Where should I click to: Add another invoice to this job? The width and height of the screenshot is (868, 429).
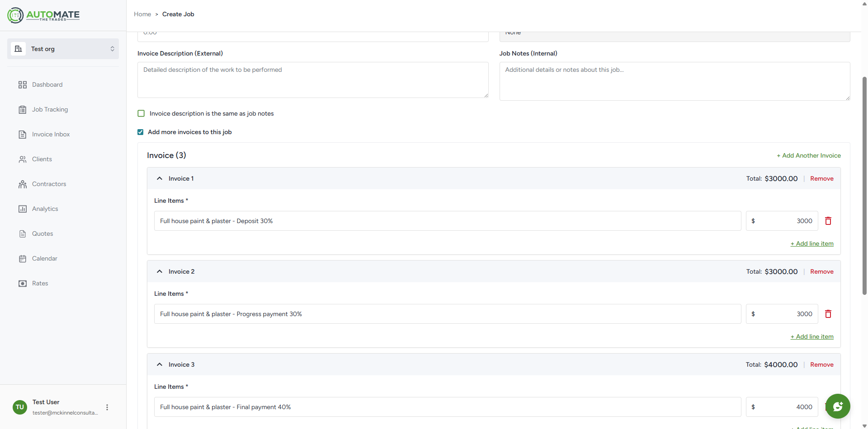tap(809, 155)
